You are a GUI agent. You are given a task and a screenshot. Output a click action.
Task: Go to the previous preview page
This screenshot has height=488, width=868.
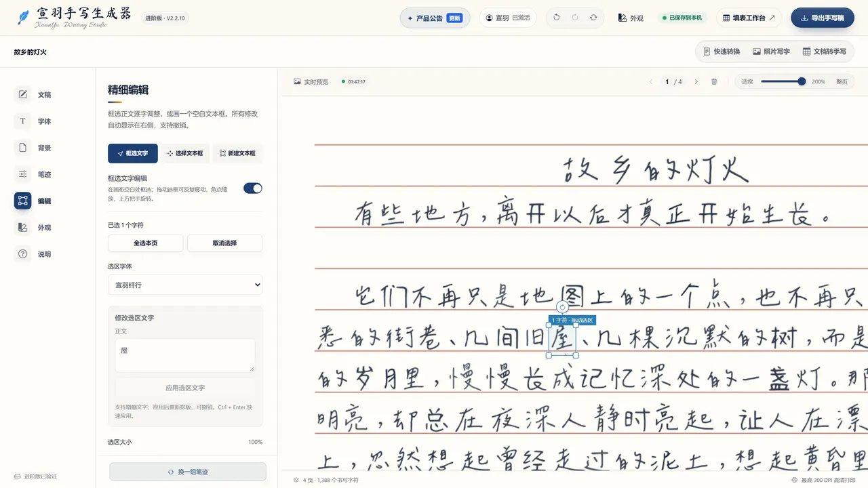[652, 82]
